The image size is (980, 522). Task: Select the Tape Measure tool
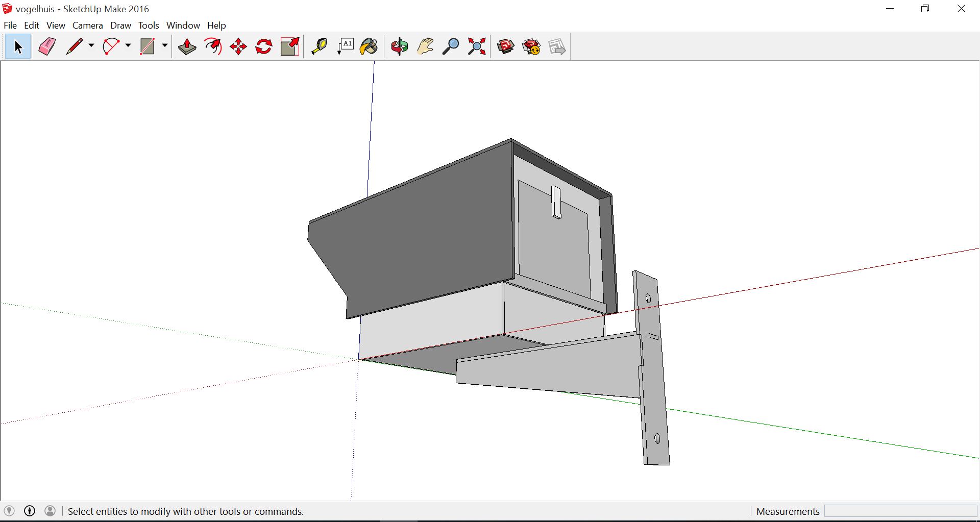320,47
